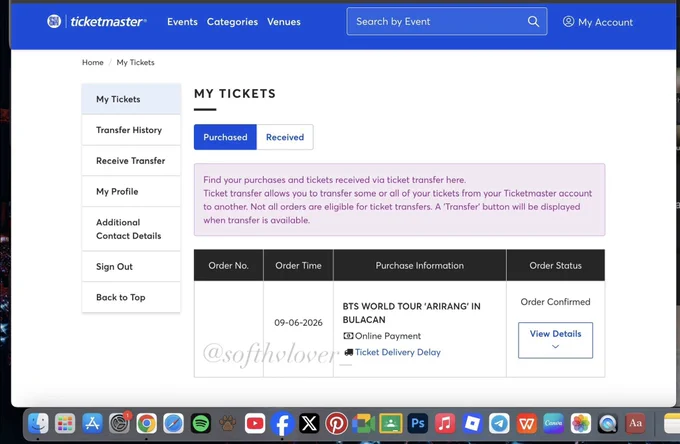Open Photoshop from the dock

pyautogui.click(x=418, y=423)
